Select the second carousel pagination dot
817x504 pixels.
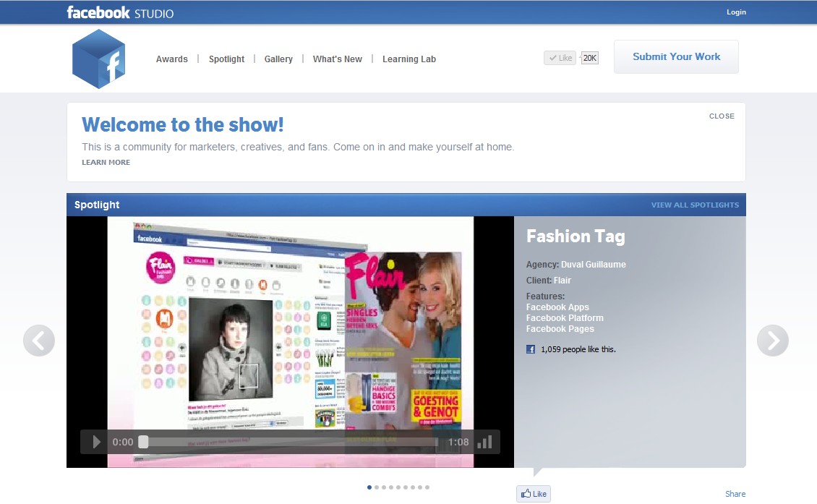point(377,487)
